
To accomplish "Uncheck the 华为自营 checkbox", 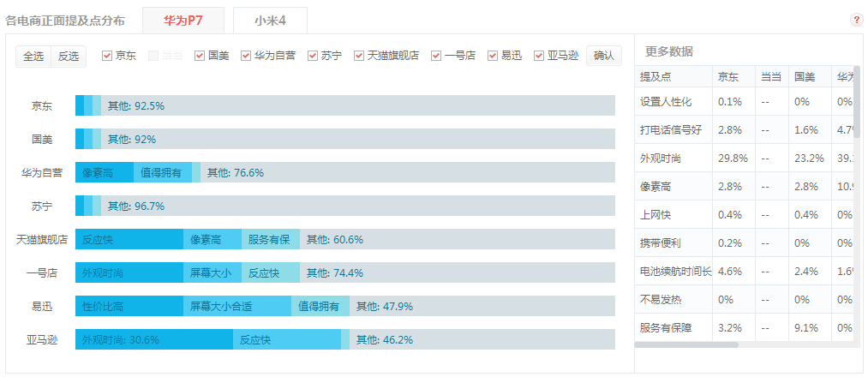I will 246,56.
